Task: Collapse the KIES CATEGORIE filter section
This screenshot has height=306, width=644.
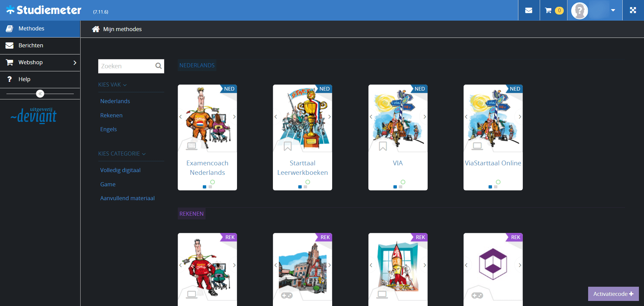Action: 122,154
